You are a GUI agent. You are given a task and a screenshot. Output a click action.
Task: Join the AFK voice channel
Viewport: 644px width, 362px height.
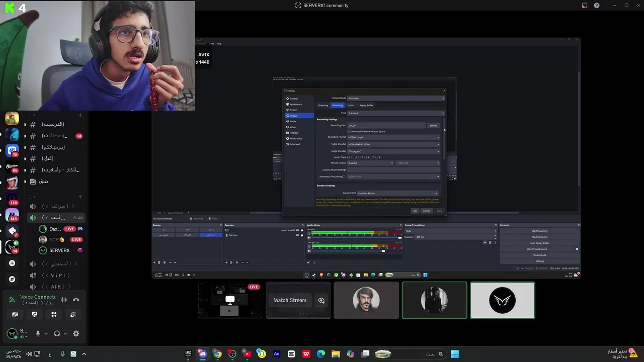click(54, 287)
